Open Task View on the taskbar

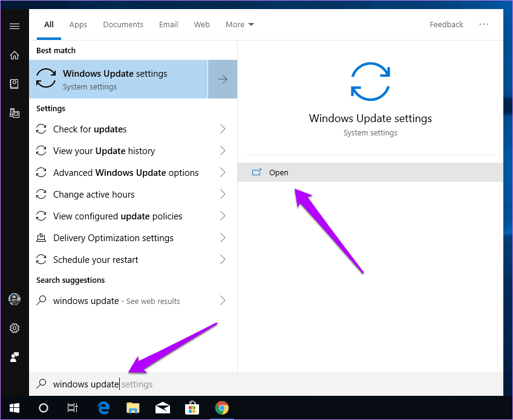[73, 408]
